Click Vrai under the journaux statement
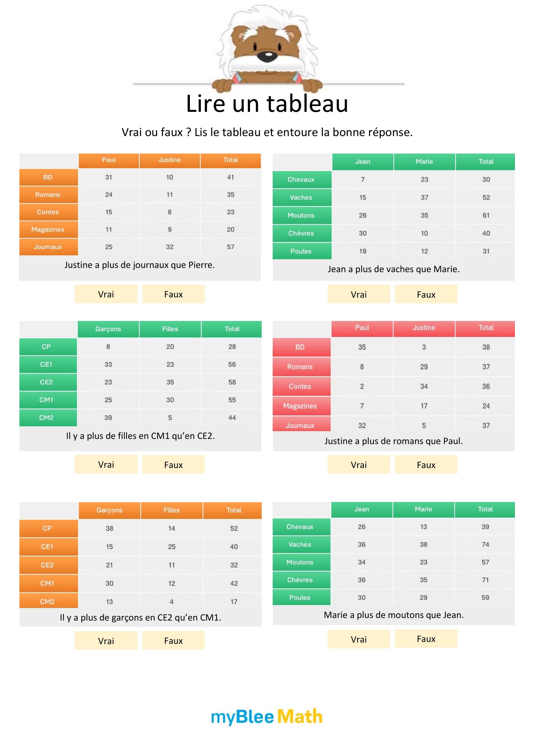Image resolution: width=535 pixels, height=756 pixels. pyautogui.click(x=106, y=294)
